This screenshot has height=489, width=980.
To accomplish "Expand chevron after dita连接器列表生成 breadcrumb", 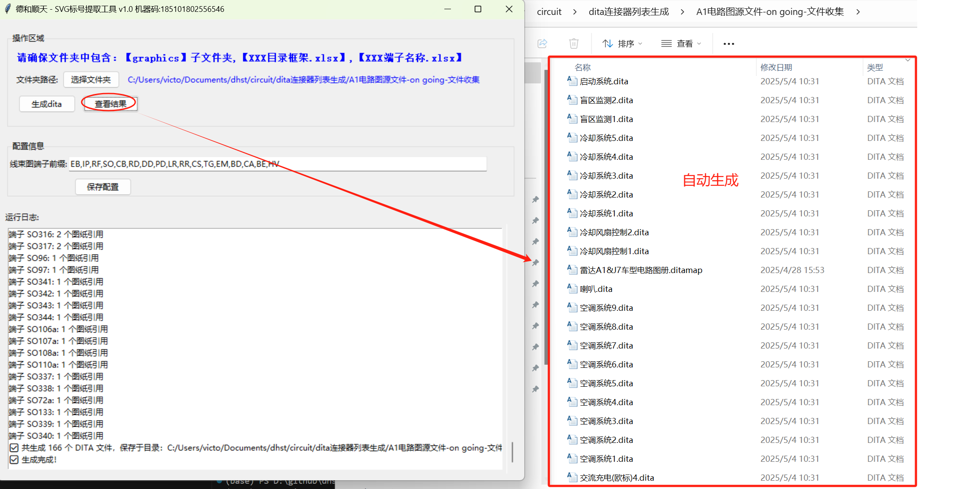I will pos(682,12).
